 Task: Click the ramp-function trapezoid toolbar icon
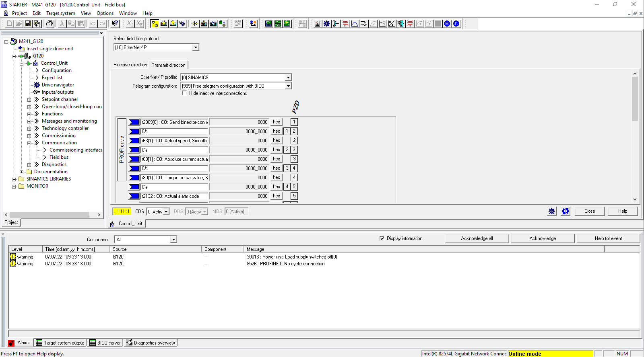tap(355, 24)
